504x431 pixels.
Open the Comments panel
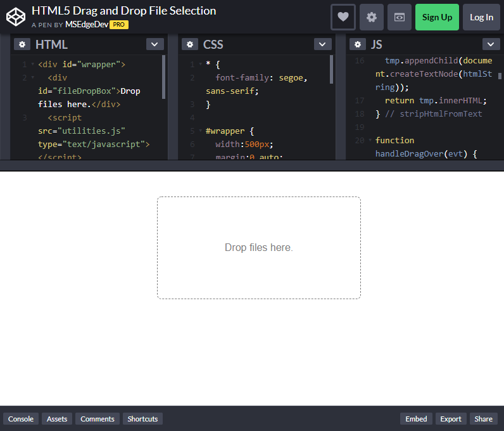[98, 419]
